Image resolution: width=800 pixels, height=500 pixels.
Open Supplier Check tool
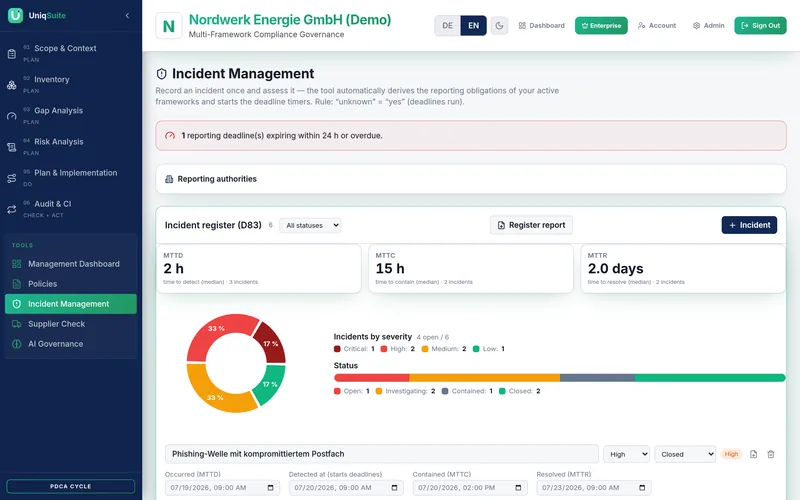pyautogui.click(x=71, y=324)
